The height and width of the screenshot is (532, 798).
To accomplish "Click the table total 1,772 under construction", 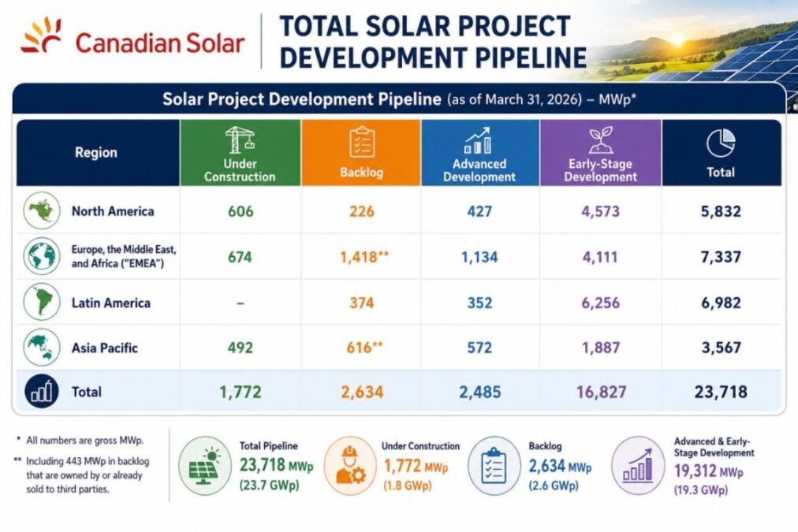I will pos(241,392).
